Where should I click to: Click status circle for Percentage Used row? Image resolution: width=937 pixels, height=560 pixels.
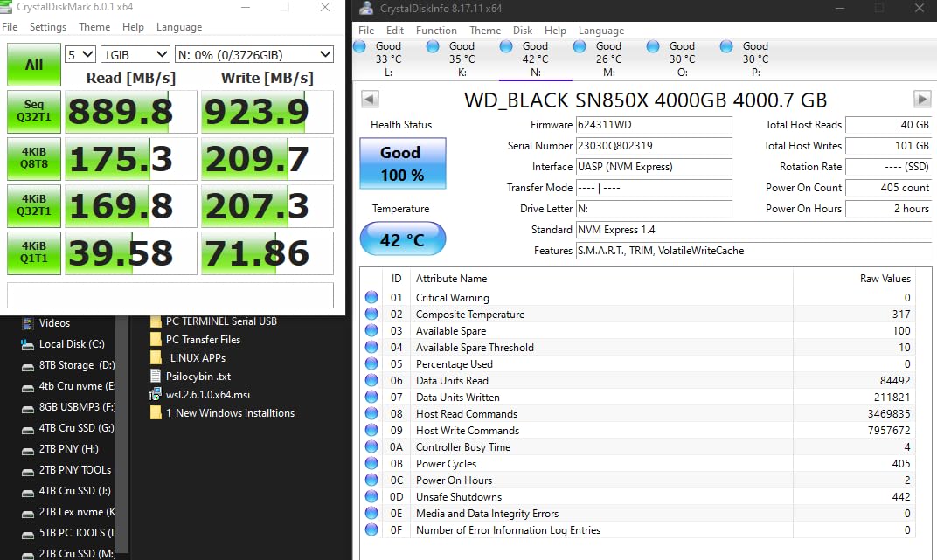pyautogui.click(x=371, y=363)
